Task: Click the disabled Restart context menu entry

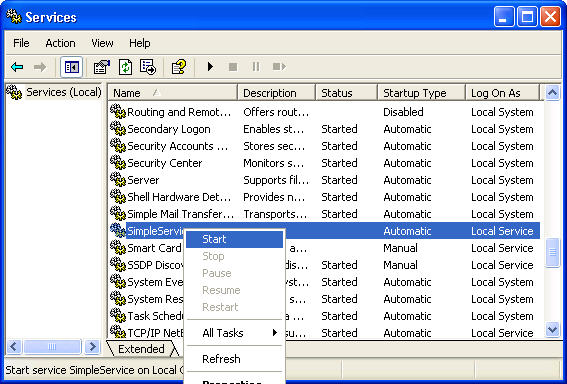Action: click(x=234, y=307)
